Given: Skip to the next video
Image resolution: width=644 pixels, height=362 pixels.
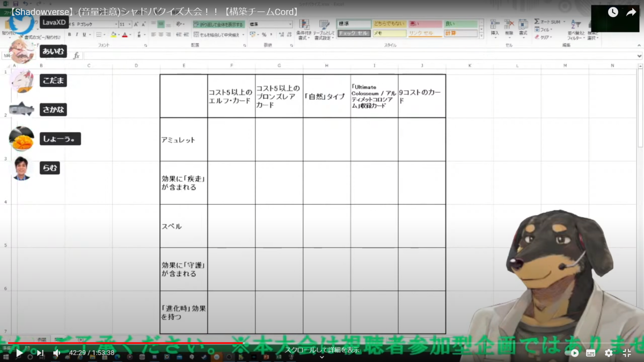Looking at the screenshot, I should tap(40, 353).
